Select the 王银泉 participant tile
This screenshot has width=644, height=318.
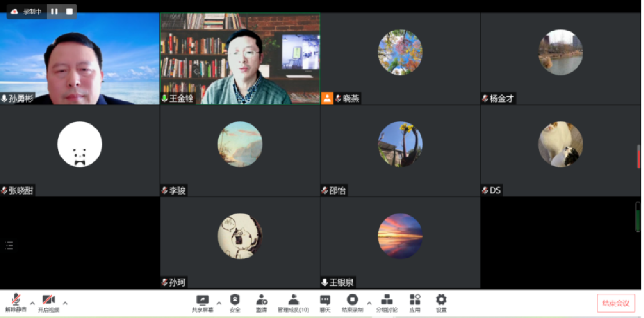400,243
